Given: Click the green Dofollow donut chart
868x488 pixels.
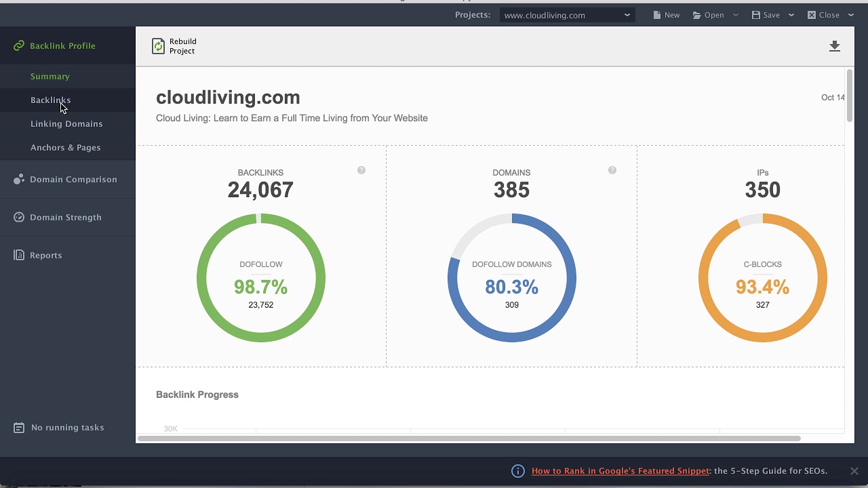Looking at the screenshot, I should click(x=261, y=278).
